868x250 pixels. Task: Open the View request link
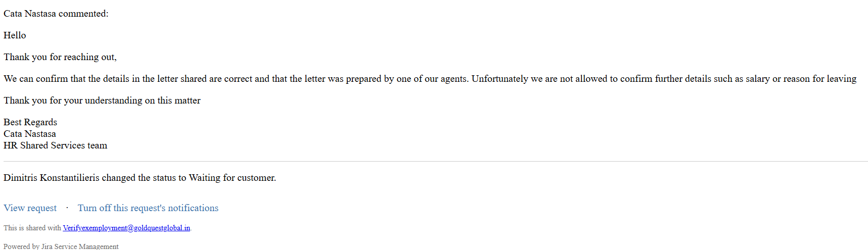(30, 208)
